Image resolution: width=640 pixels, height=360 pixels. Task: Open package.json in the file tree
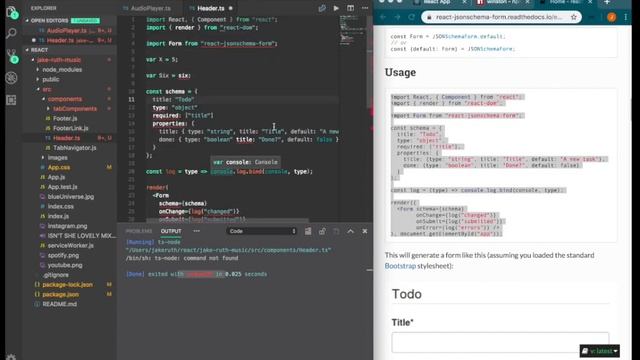[x=60, y=294]
